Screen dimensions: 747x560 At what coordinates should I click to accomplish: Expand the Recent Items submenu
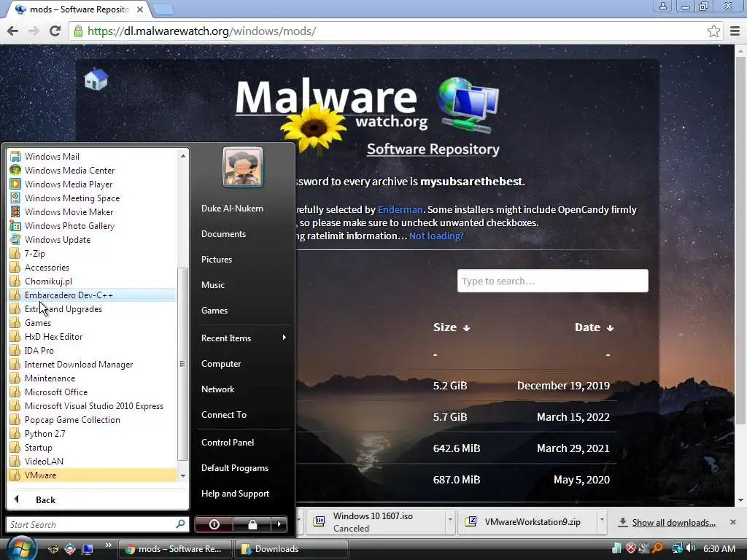pyautogui.click(x=244, y=338)
